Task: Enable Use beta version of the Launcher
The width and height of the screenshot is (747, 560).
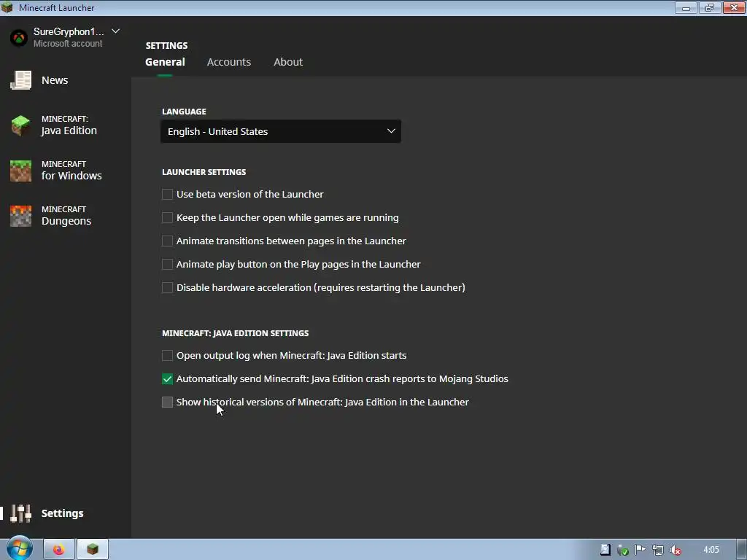Action: click(x=167, y=194)
